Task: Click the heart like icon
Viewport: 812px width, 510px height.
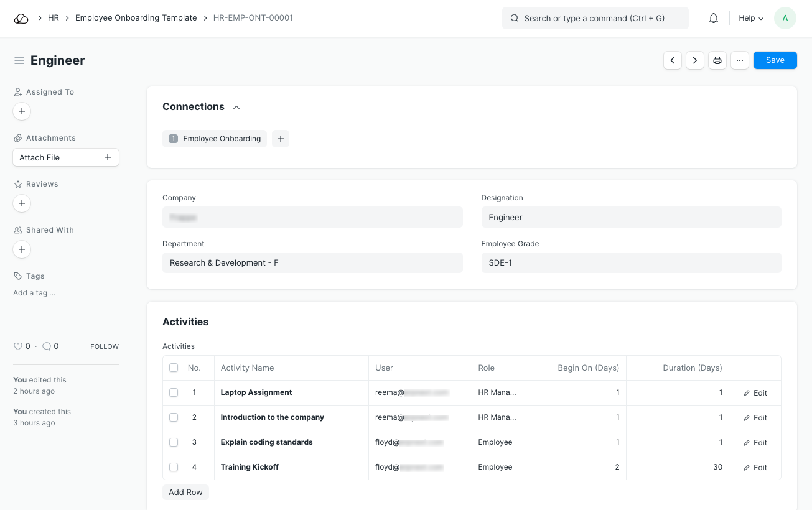Action: point(18,346)
